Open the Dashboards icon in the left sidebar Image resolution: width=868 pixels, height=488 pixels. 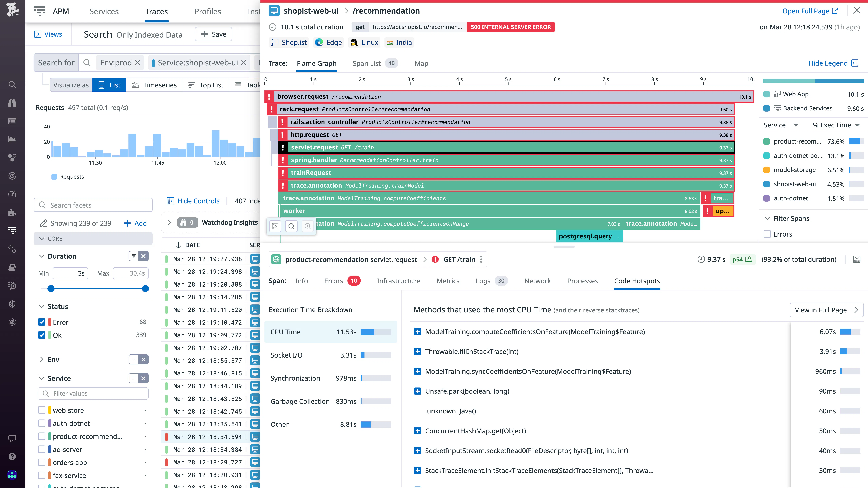(12, 139)
